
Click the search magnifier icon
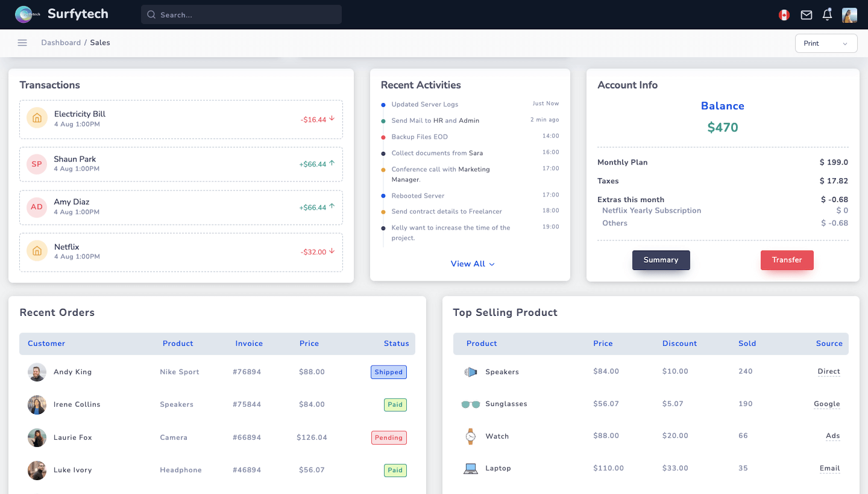[151, 14]
